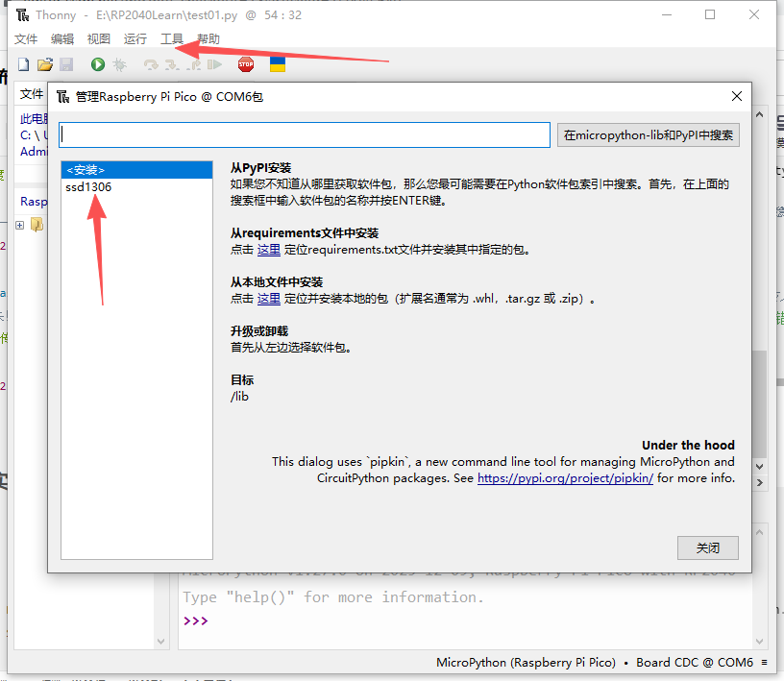The width and height of the screenshot is (784, 681).
Task: Open a file with the folder icon
Action: point(45,64)
